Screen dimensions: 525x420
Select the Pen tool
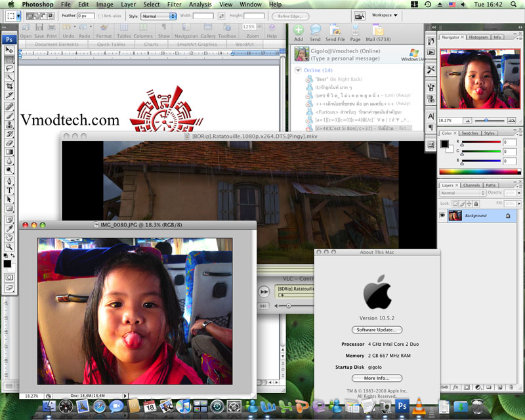(9, 181)
